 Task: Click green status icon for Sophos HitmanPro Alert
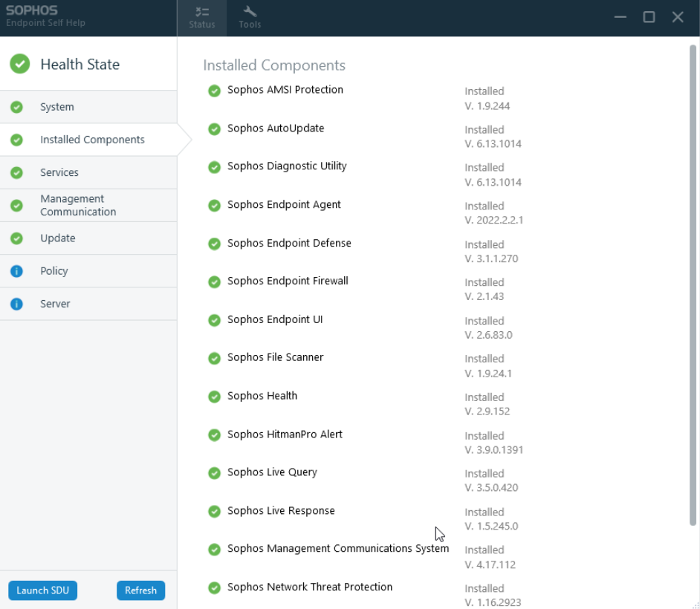point(214,435)
